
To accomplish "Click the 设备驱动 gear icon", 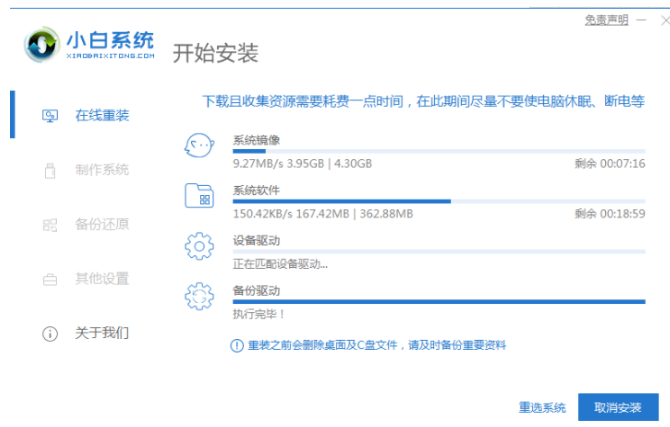I will 200,246.
